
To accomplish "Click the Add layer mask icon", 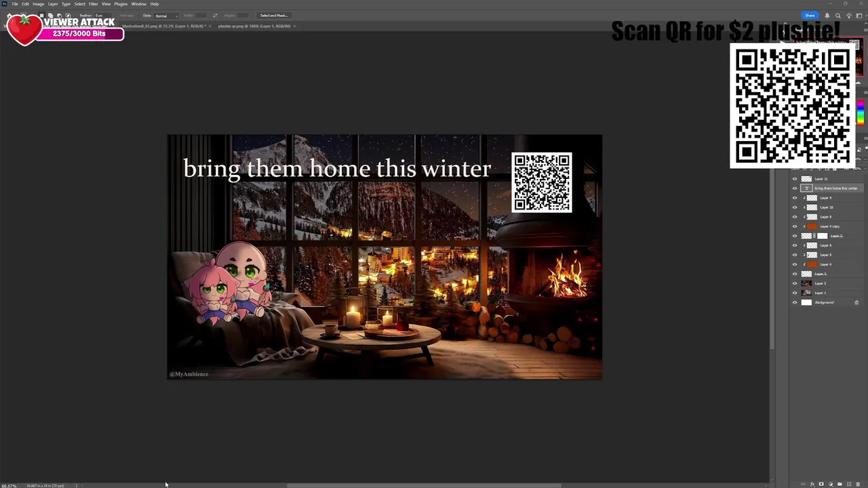I will coord(821,484).
